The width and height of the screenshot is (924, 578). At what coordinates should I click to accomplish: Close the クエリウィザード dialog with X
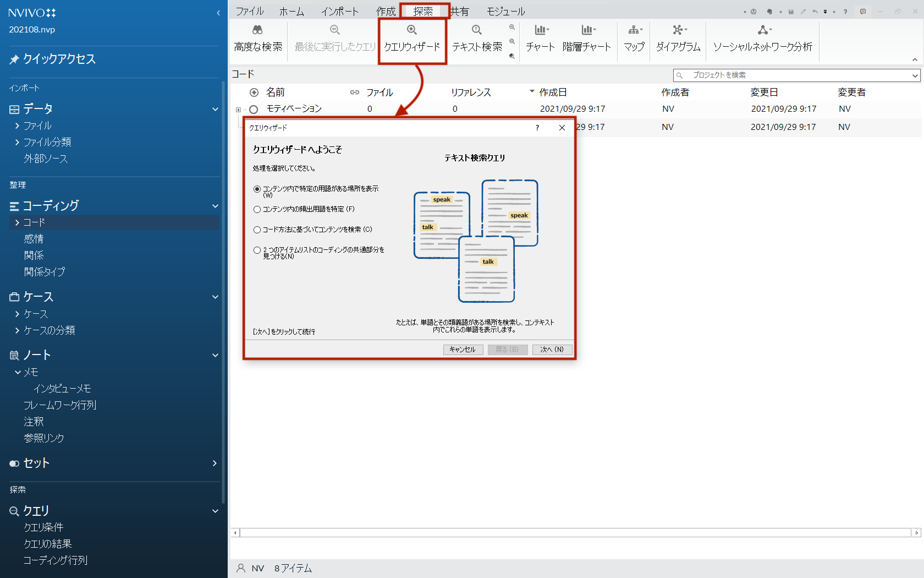(562, 128)
